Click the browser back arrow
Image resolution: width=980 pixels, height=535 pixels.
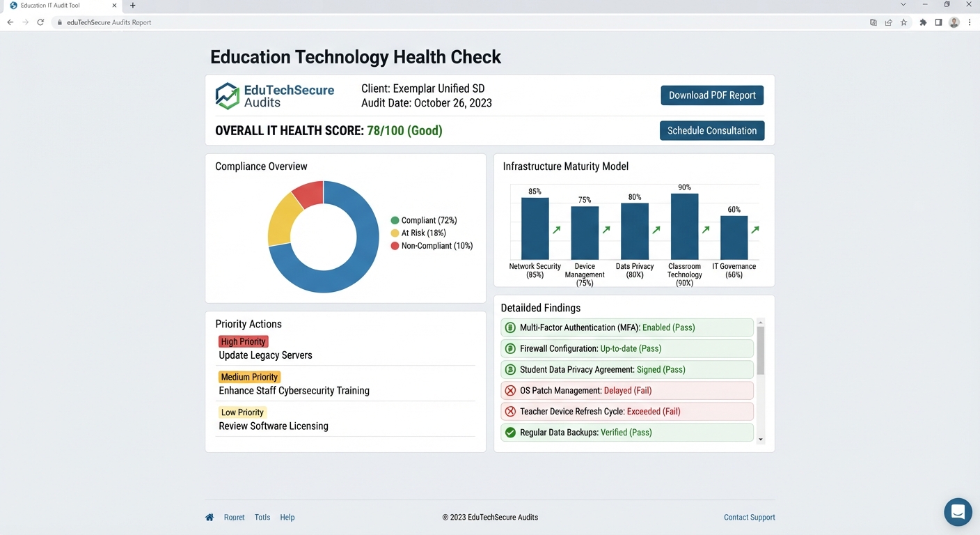[10, 22]
